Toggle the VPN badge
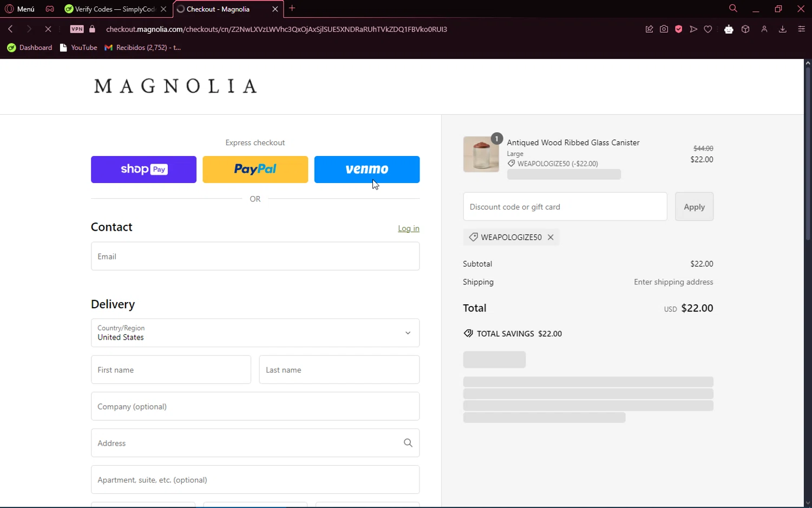This screenshot has width=812, height=508. [x=77, y=29]
